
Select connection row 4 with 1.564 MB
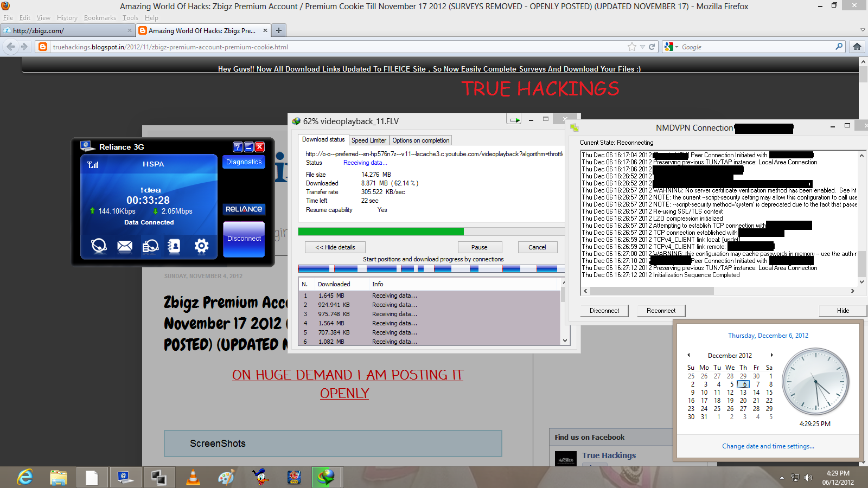429,323
